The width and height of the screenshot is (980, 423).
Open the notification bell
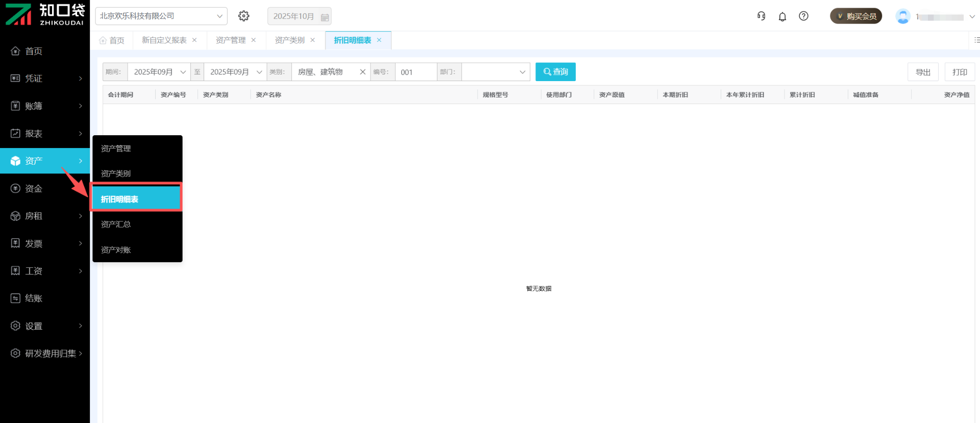click(782, 16)
